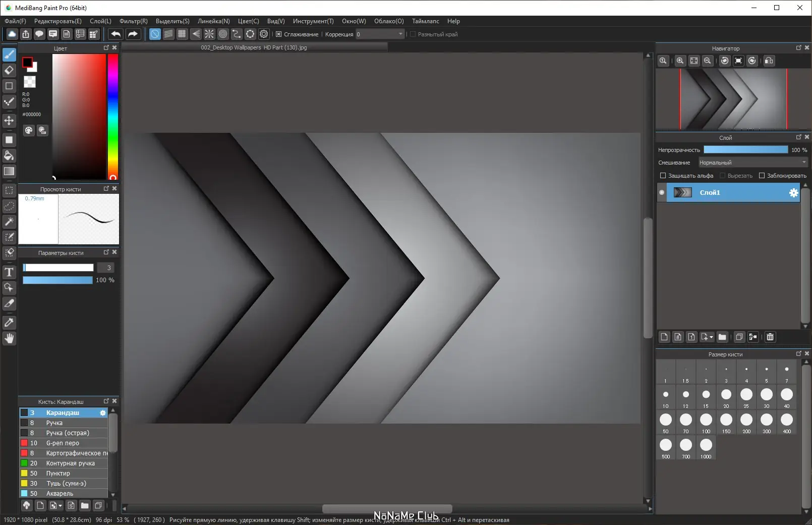Select the Eraser tool in left toolbar

[9, 70]
